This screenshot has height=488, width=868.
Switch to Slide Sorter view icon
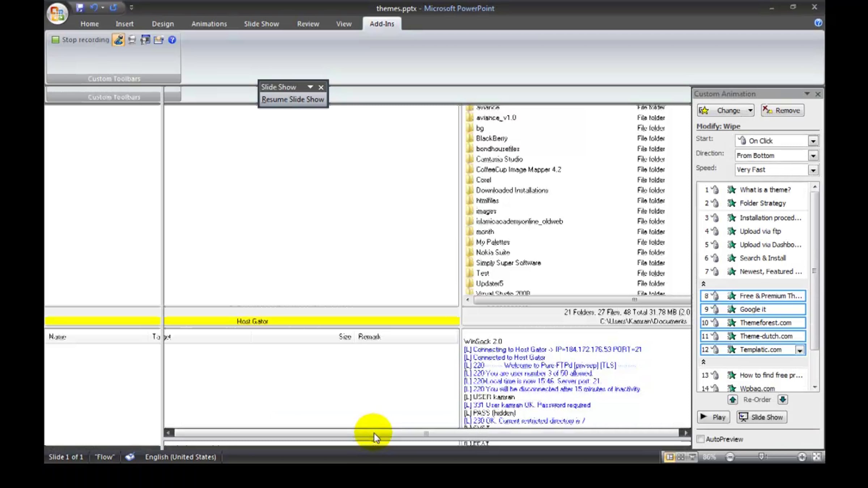(x=681, y=457)
